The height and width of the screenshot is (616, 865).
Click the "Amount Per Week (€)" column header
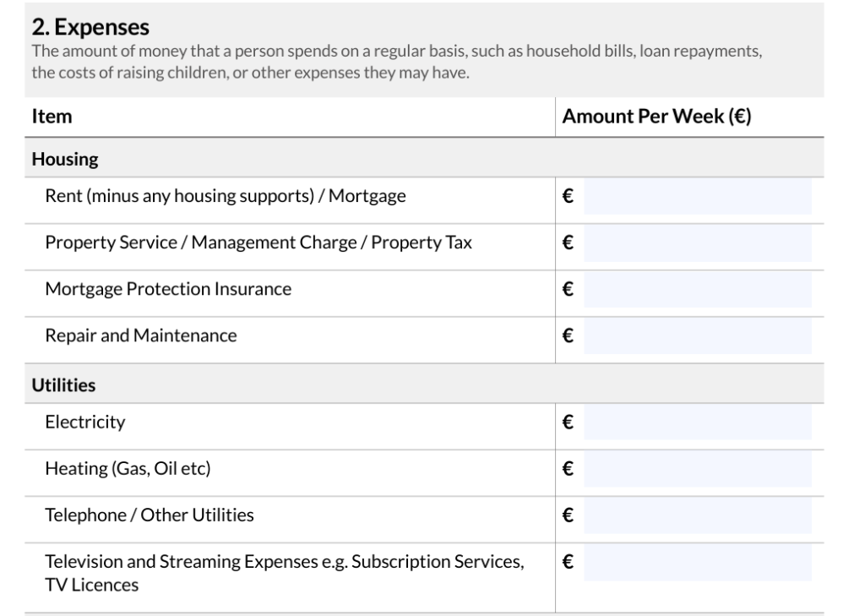656,117
